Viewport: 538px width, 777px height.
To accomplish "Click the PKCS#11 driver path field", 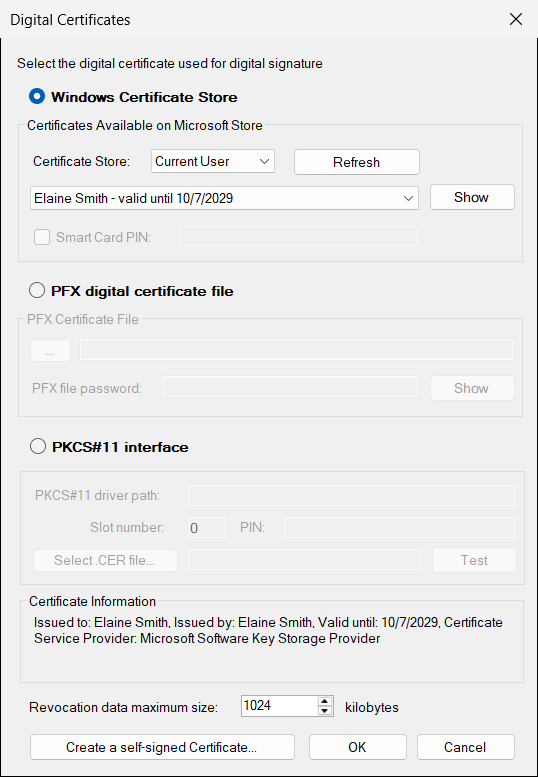I will [x=351, y=496].
